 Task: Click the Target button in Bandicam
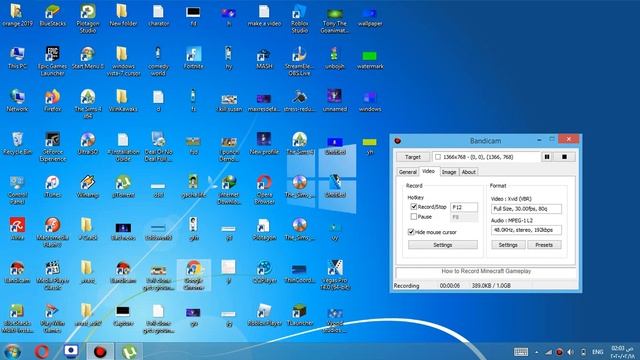pos(413,157)
